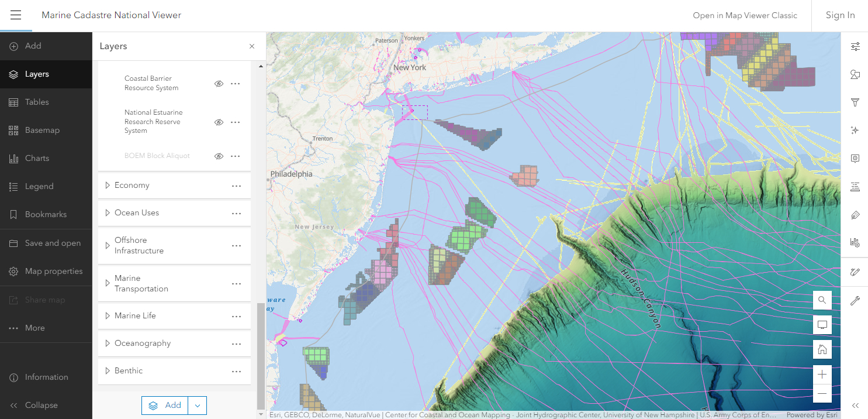Image resolution: width=868 pixels, height=419 pixels.
Task: Open the Styles pane icon
Action: (855, 74)
